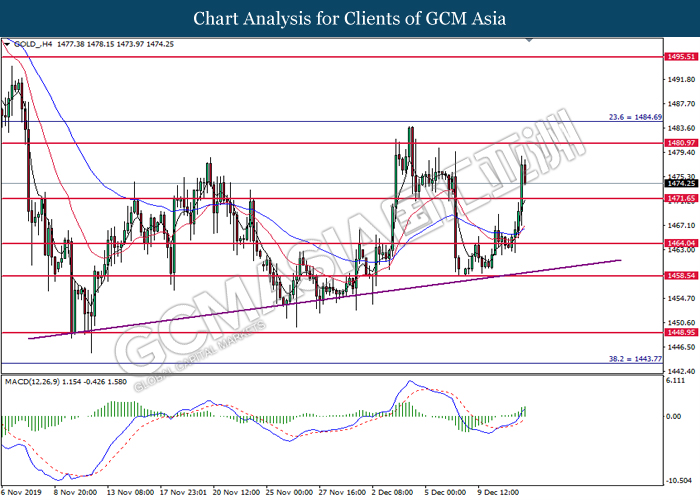This screenshot has width=700, height=500.
Task: Click the 23.6 = 1484.69 Fibonacci label
Action: [x=634, y=116]
